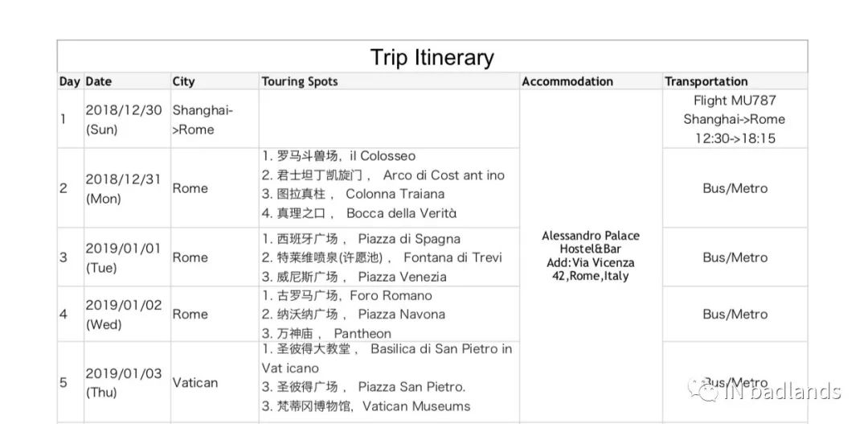
Task: Select the Transportation column header
Action: (x=706, y=81)
